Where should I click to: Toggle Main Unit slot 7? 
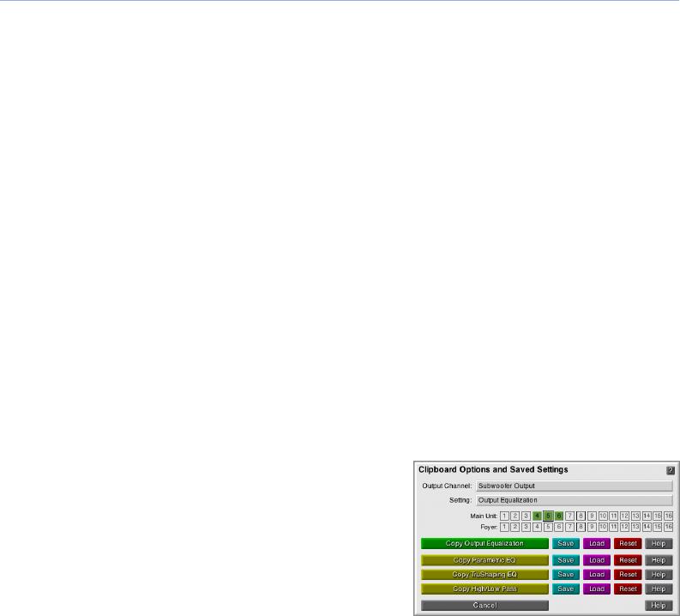click(570, 516)
